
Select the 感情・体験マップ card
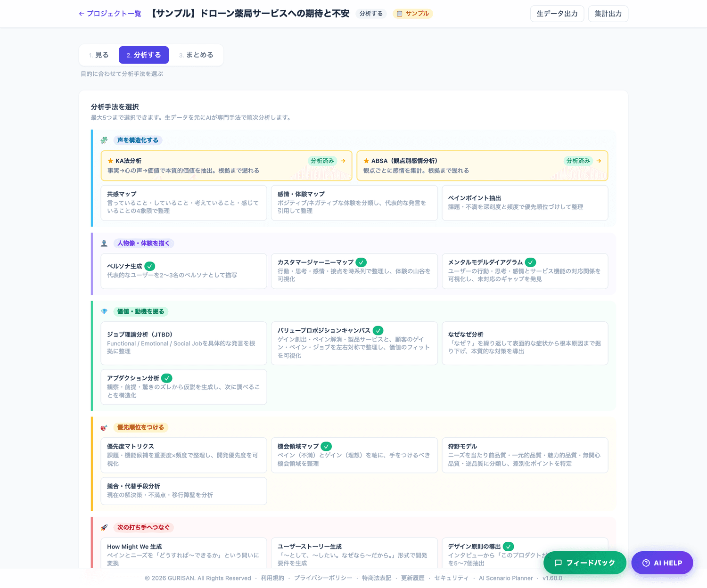354,203
